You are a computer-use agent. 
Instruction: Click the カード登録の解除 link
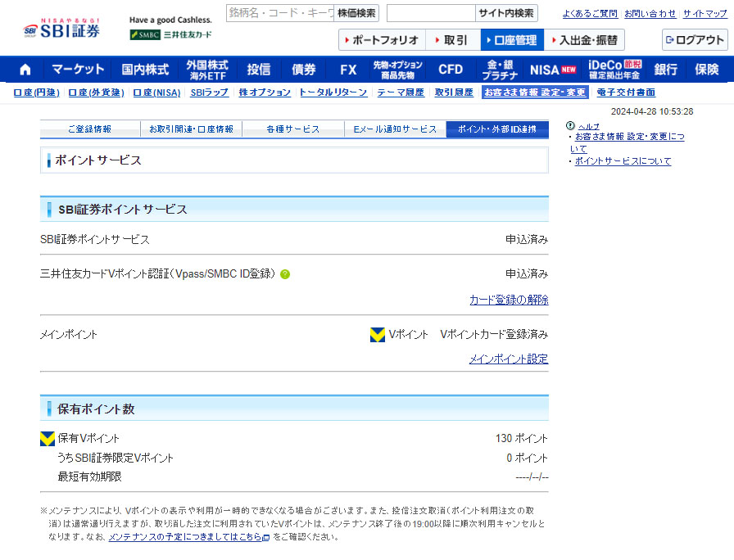coord(509,300)
